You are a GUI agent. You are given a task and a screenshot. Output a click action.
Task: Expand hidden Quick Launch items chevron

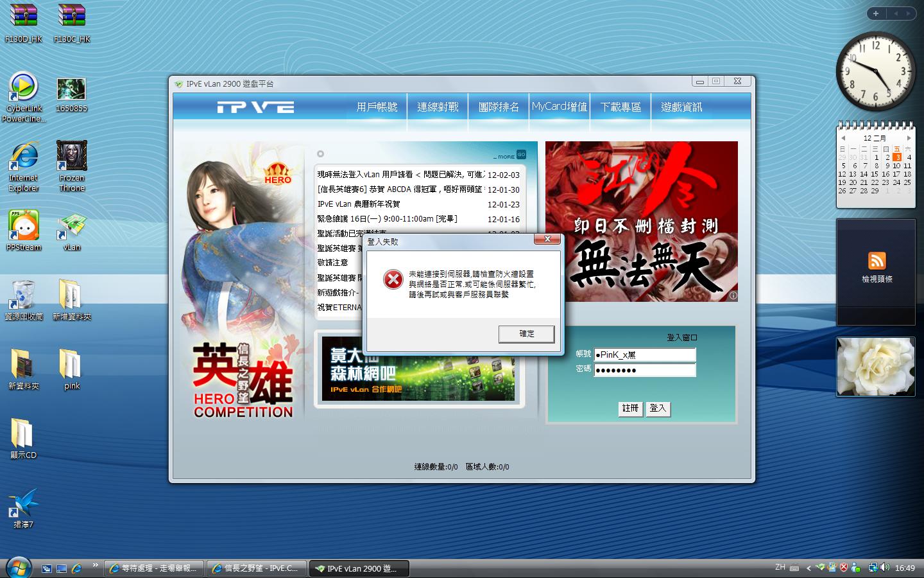pos(95,565)
